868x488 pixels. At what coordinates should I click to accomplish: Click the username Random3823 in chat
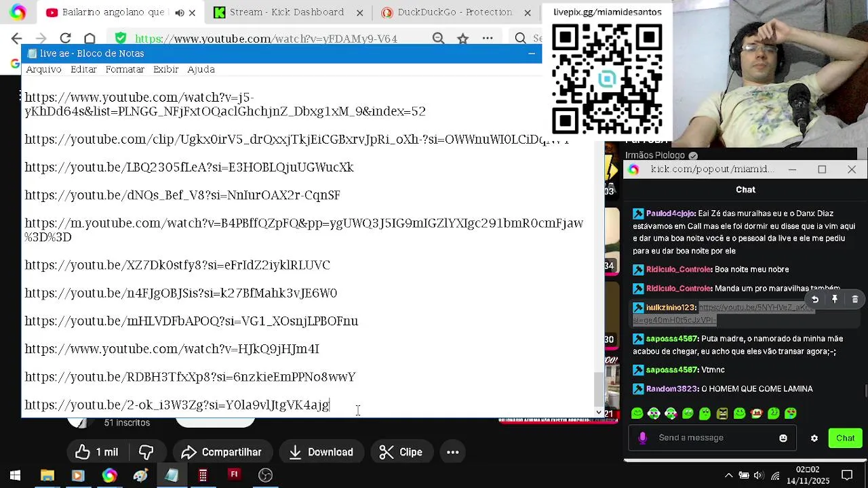tap(671, 389)
